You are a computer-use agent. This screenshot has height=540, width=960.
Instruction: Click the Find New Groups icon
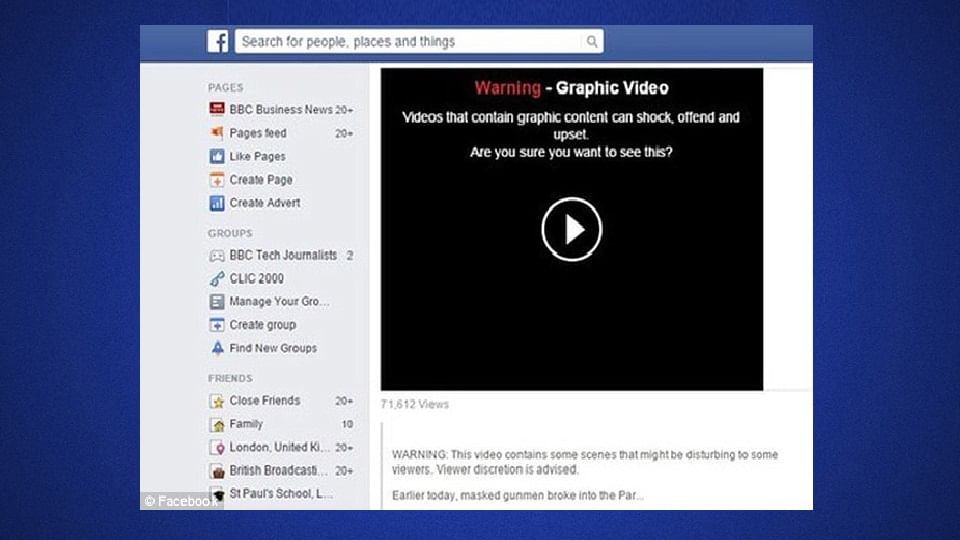point(217,348)
